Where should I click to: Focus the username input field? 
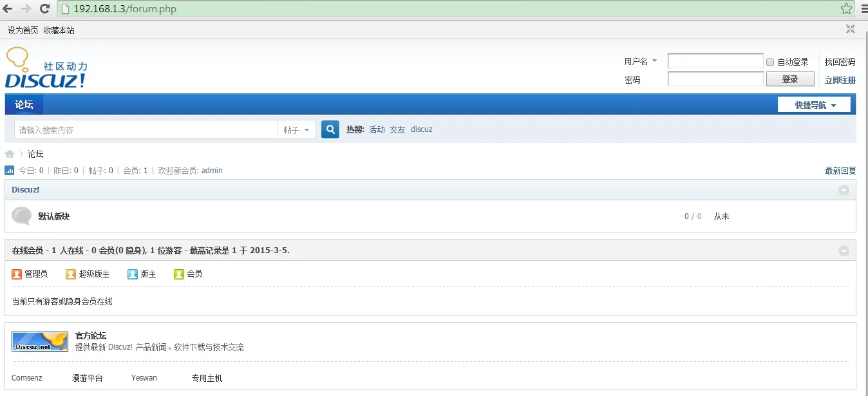pyautogui.click(x=715, y=61)
